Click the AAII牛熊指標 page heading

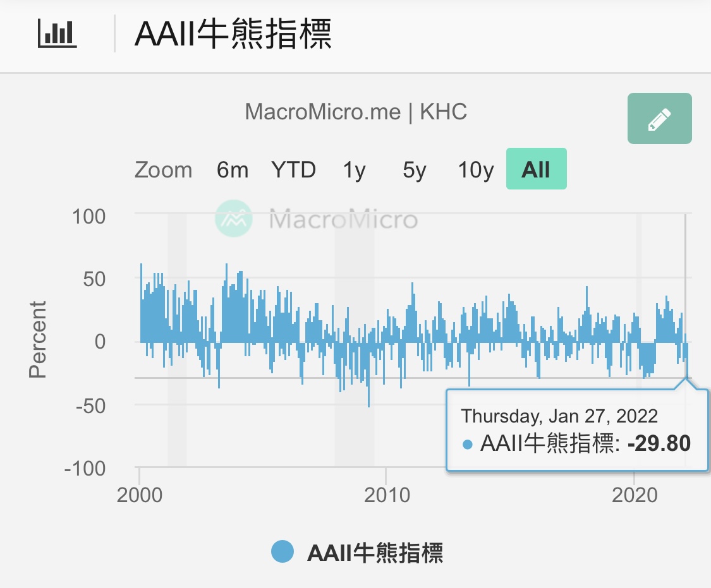coord(233,34)
